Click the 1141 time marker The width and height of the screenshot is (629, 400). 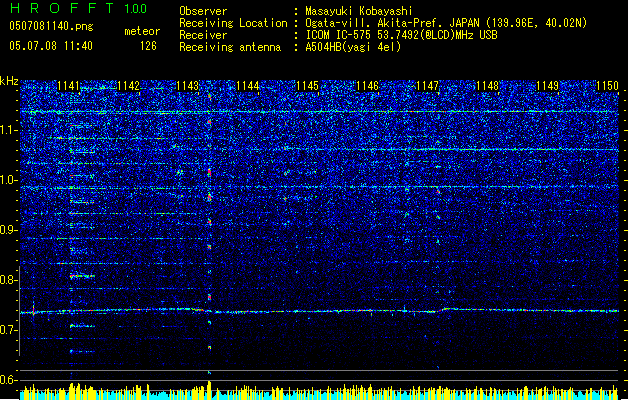[x=68, y=86]
